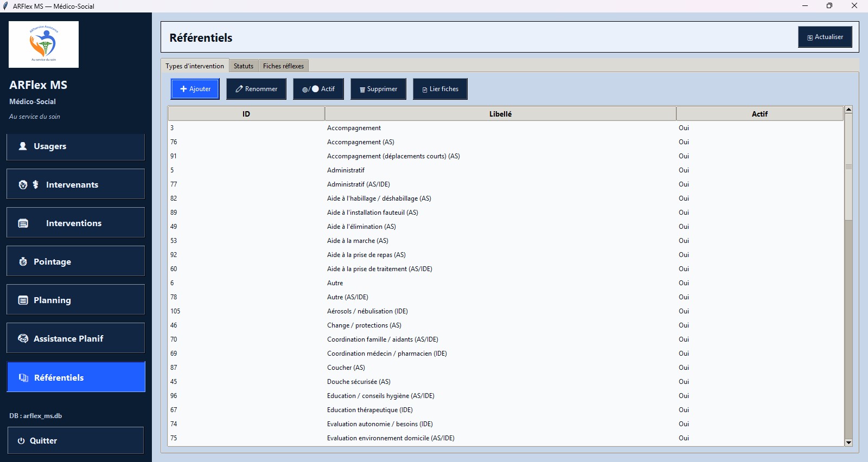The height and width of the screenshot is (462, 868).
Task: Open Pointage using its timer icon
Action: click(x=23, y=262)
